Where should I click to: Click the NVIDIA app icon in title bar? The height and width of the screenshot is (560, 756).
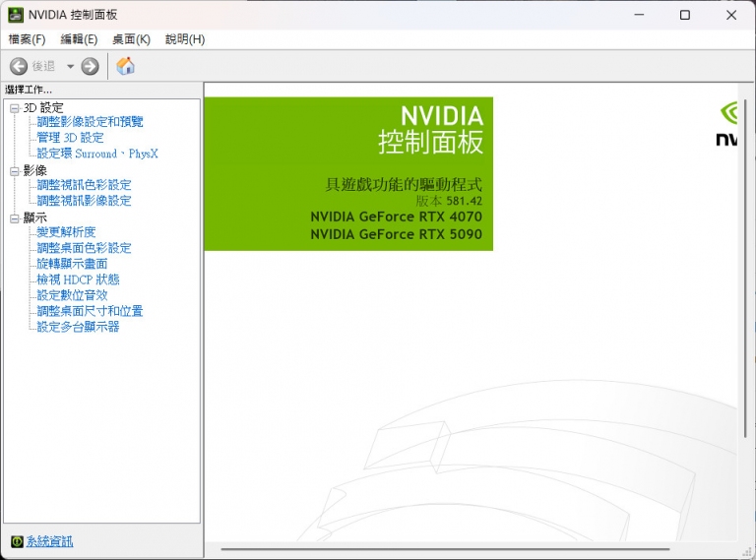click(x=16, y=15)
